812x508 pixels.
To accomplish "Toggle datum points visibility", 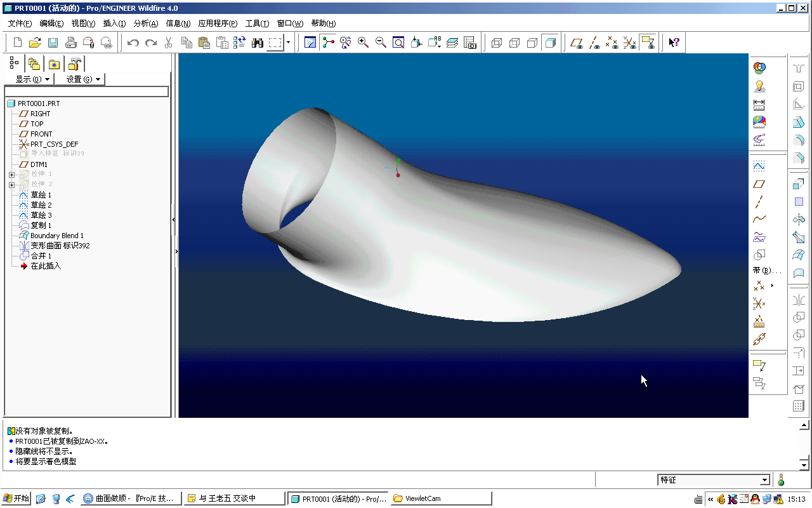I will tap(612, 43).
